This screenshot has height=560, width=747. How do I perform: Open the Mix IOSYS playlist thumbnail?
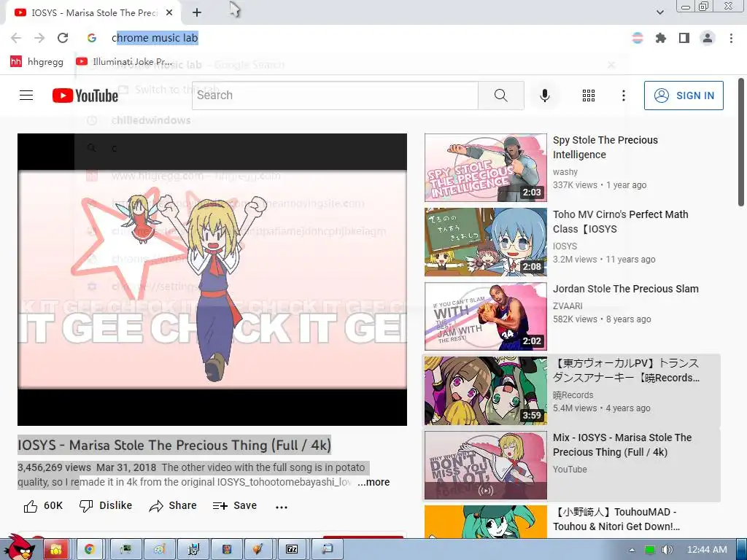[485, 465]
